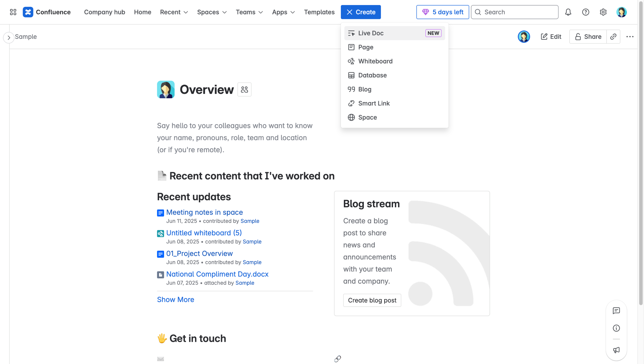
Task: Open the more actions ellipsis menu
Action: [x=630, y=37]
